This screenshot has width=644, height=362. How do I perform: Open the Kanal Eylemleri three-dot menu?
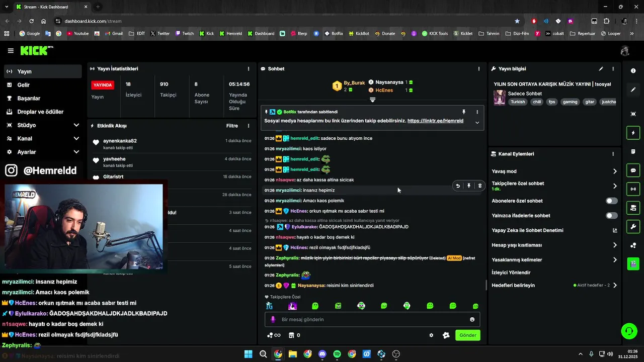(x=613, y=154)
